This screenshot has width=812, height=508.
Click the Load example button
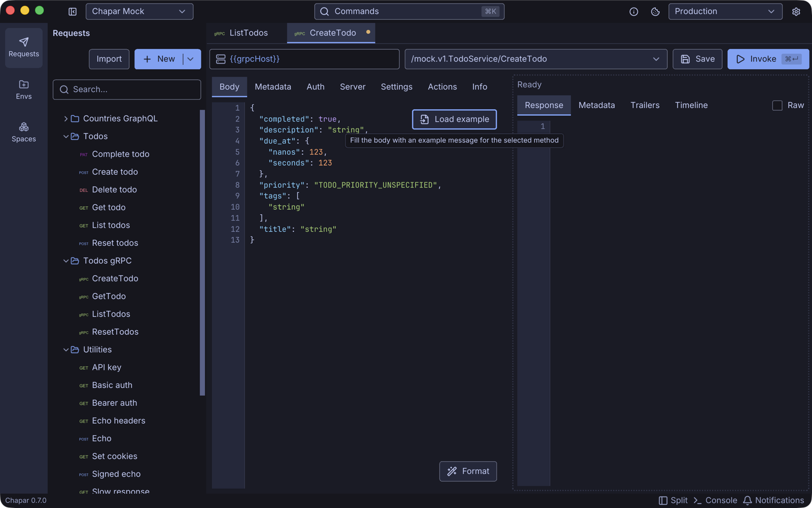[455, 119]
